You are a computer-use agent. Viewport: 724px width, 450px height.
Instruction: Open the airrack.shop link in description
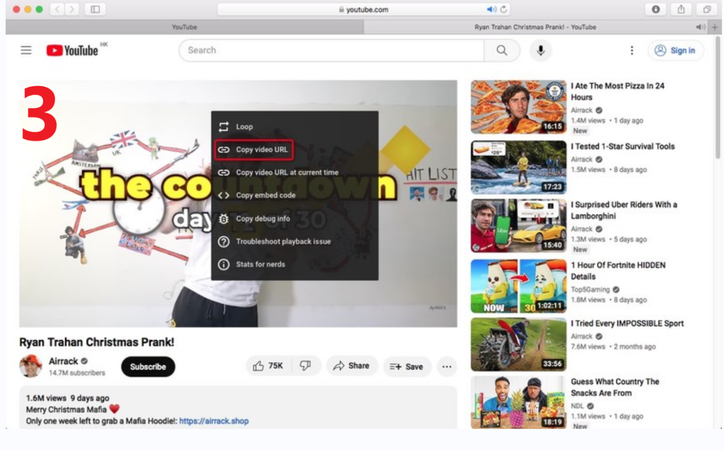(x=214, y=421)
